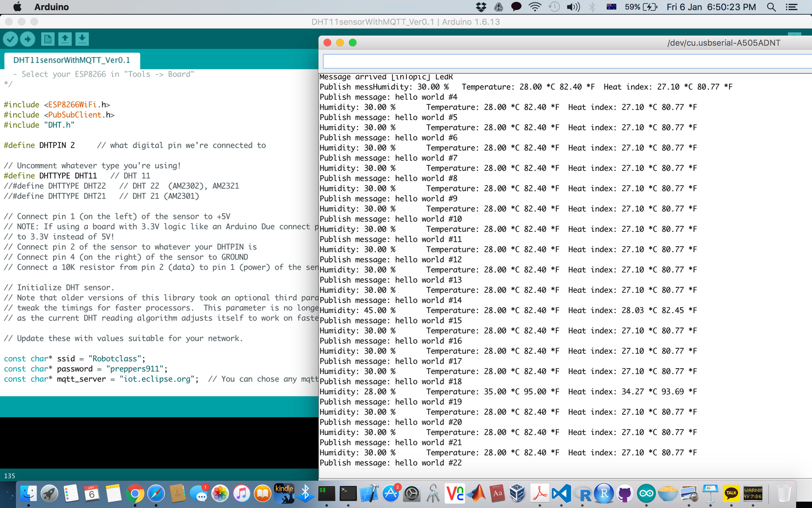Click PubSubClient in the include line
The height and width of the screenshot is (508, 812).
coord(75,115)
